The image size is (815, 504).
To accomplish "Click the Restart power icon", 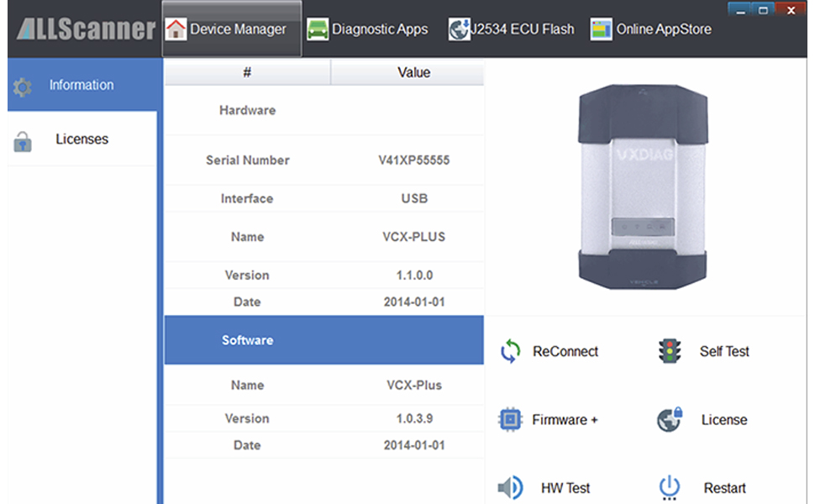I will 670,488.
